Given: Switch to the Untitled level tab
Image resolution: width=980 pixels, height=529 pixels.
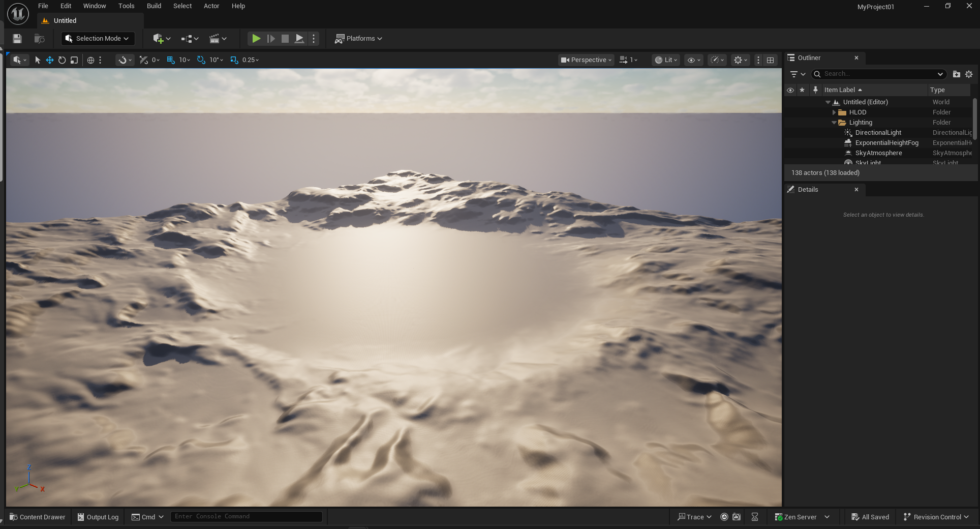Looking at the screenshot, I should coord(90,21).
